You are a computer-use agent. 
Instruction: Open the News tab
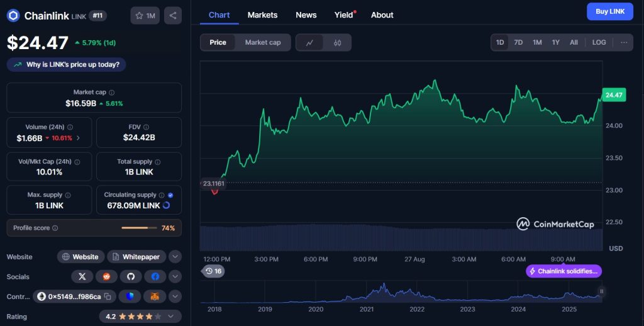(306, 14)
